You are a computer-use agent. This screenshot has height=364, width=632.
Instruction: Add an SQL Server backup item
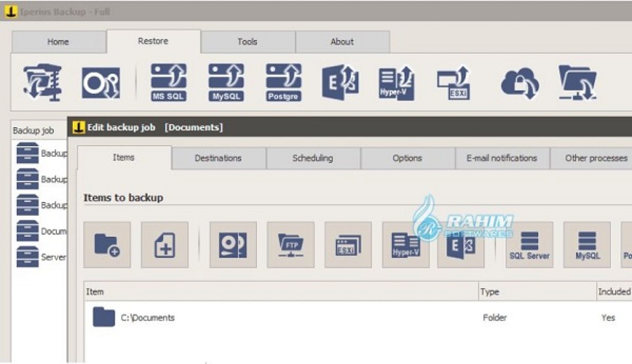point(529,245)
